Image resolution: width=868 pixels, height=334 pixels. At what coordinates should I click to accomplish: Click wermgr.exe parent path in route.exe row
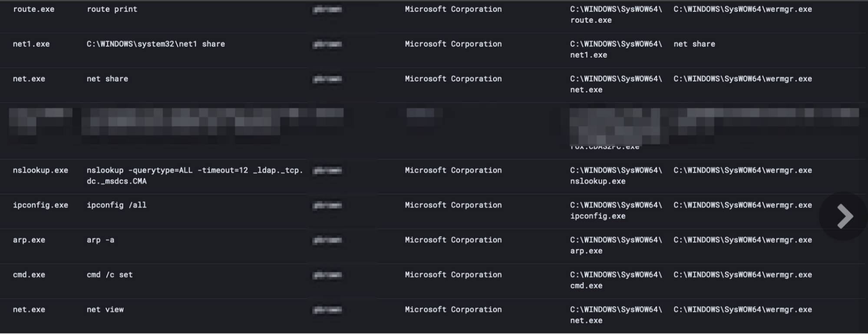click(x=743, y=9)
